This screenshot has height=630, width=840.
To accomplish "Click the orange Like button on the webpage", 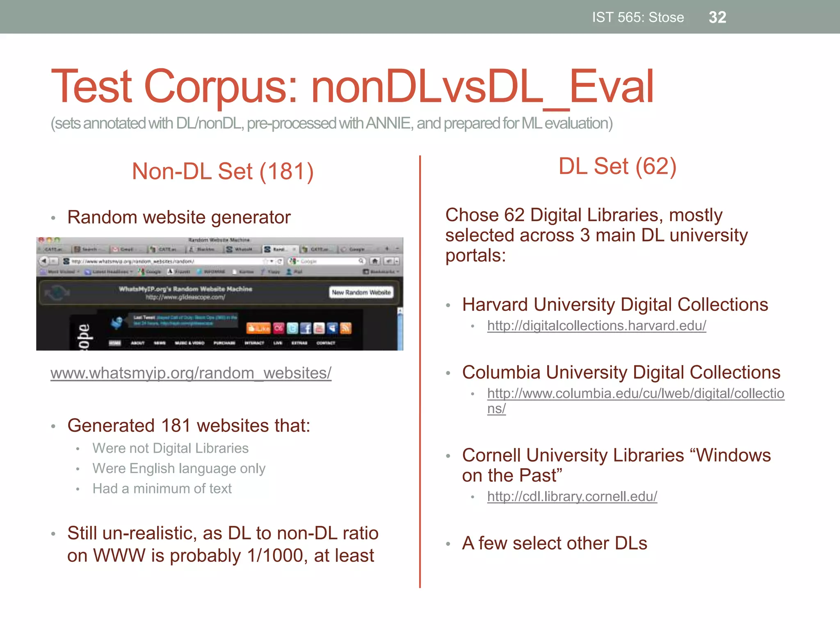I will click(x=258, y=328).
